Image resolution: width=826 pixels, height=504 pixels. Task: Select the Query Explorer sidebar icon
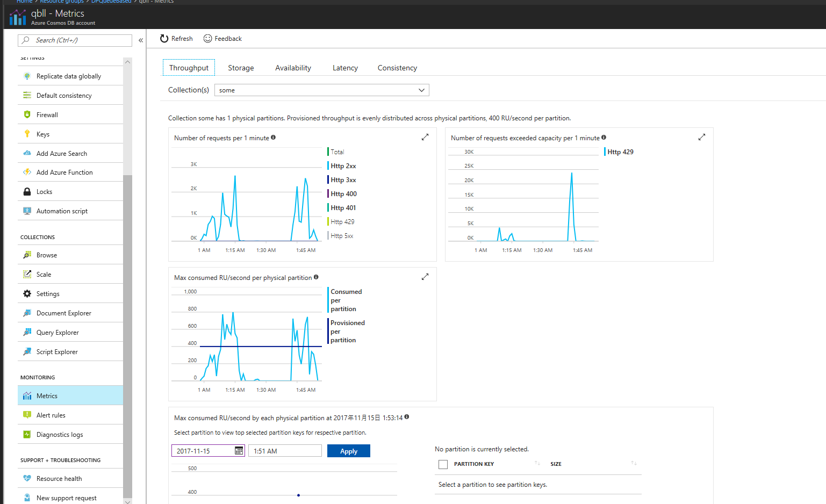[x=27, y=332]
